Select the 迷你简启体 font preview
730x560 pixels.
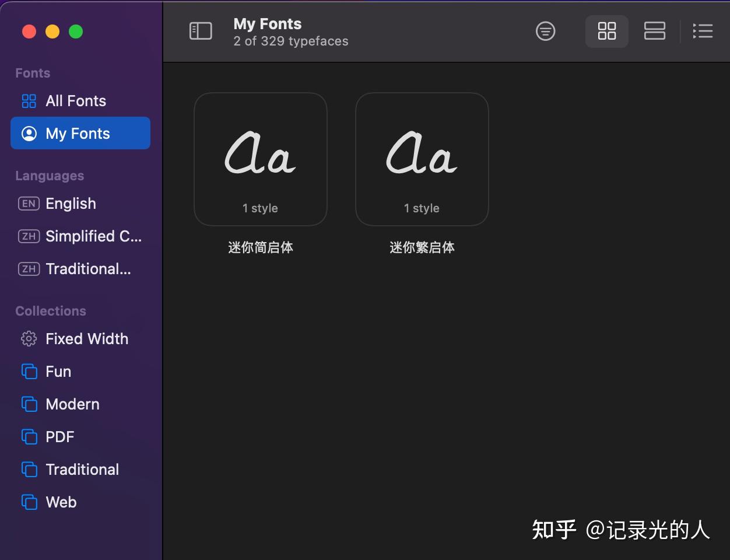click(261, 159)
